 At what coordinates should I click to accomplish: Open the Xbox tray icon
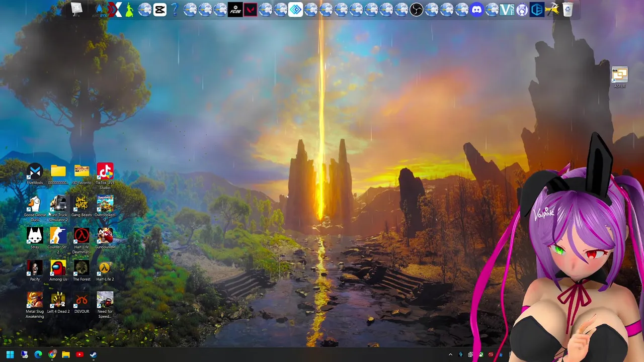pyautogui.click(x=480, y=354)
